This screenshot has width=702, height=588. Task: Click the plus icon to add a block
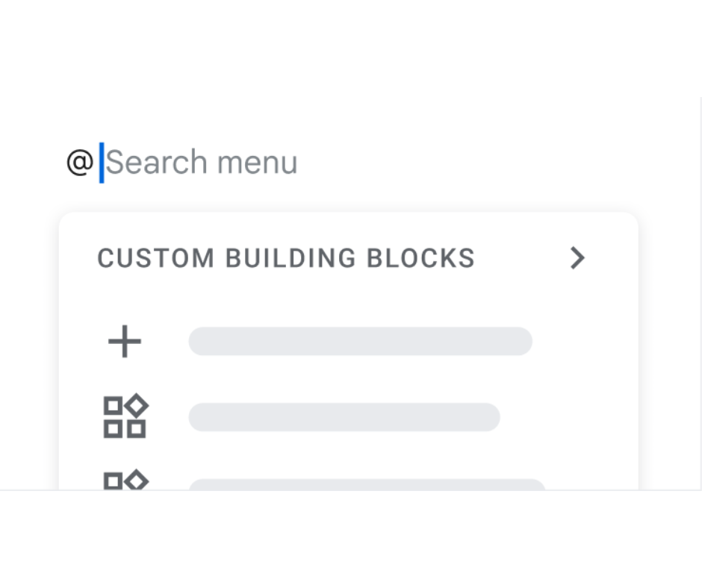tap(125, 342)
